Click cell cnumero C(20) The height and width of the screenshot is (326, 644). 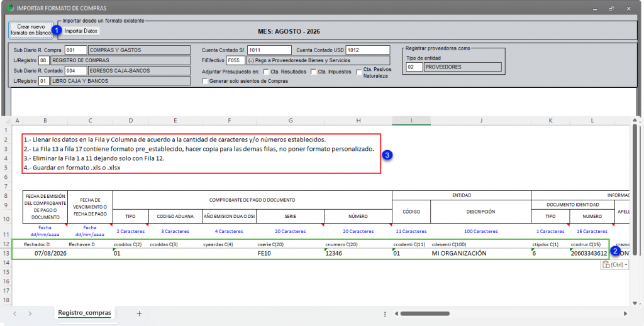point(358,244)
